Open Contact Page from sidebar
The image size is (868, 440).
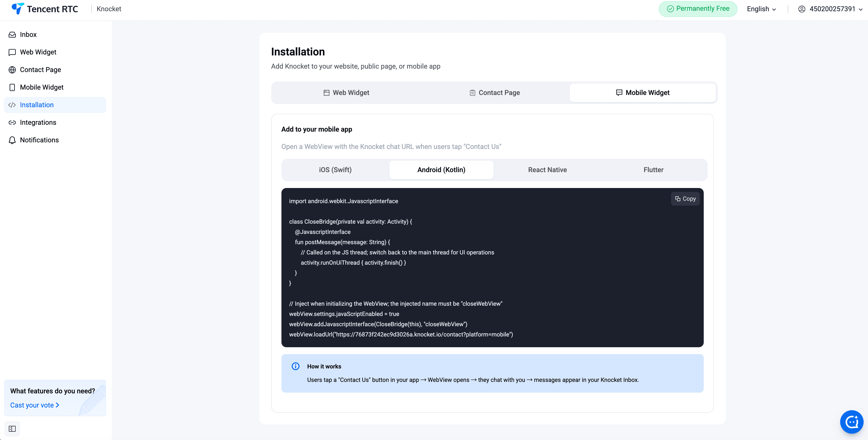(x=55, y=69)
